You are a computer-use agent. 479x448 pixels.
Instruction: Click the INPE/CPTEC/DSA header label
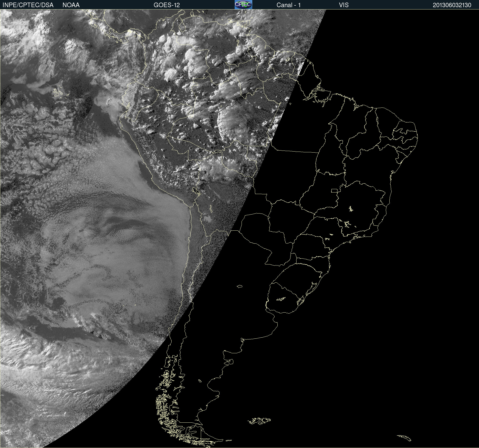(x=28, y=5)
